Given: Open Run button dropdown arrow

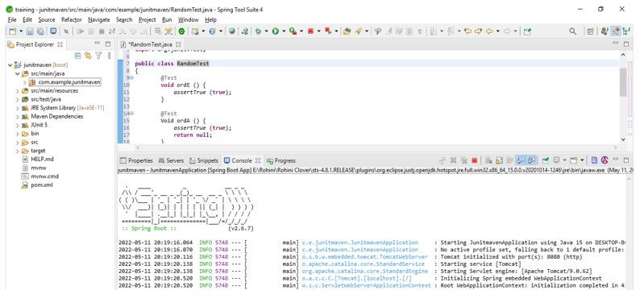Looking at the screenshot, I should point(284,31).
